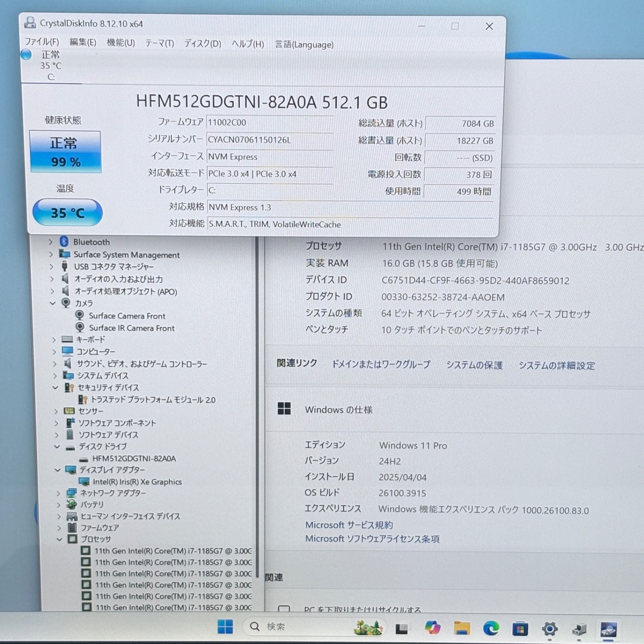Click the Windows の仕様 section header
The width and height of the screenshot is (644, 644).
tap(339, 410)
